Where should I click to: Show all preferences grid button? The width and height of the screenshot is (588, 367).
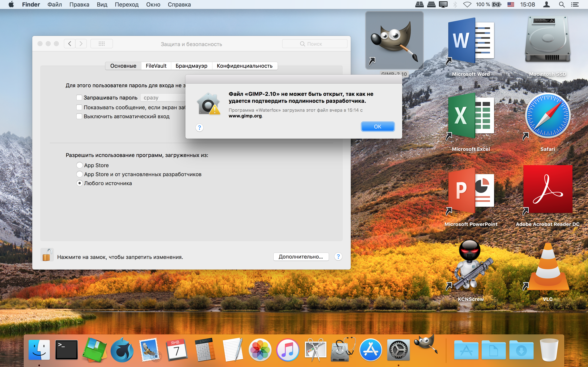[x=101, y=44]
